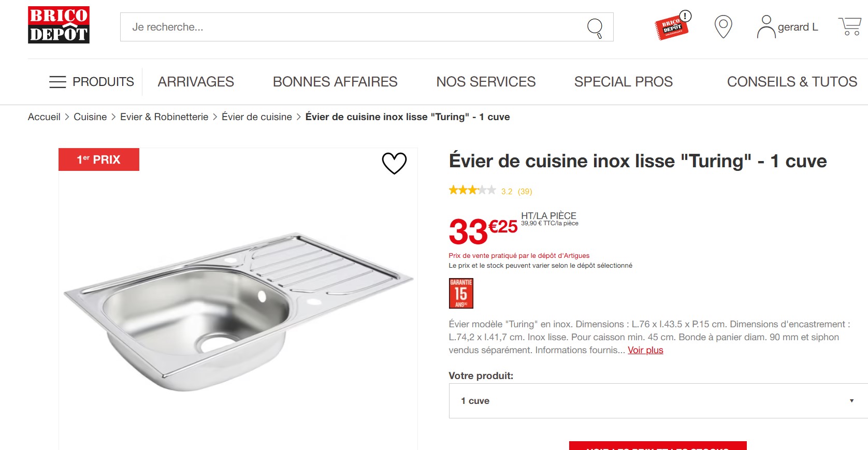The width and height of the screenshot is (868, 450).
Task: Click the Brico Dépôt logo
Action: point(59,25)
